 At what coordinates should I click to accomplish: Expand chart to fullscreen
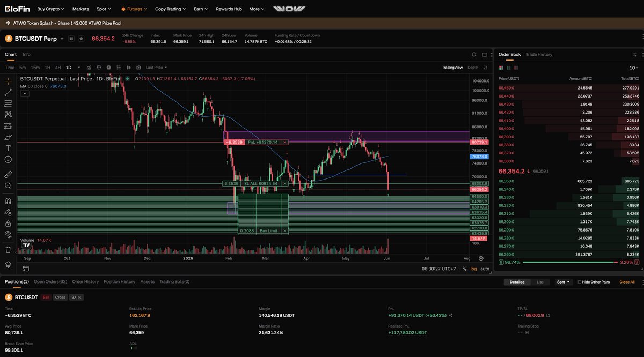point(485,68)
